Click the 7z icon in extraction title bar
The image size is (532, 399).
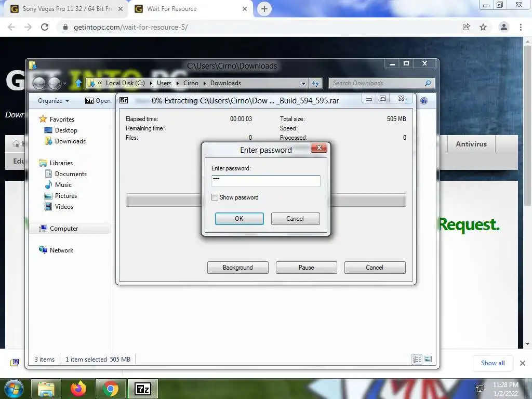tap(124, 100)
